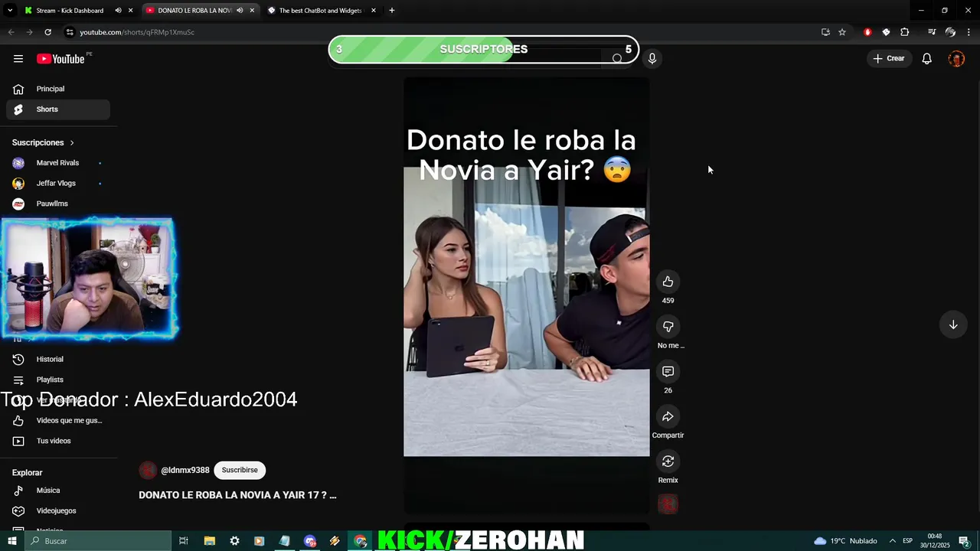Open the YouTube hamburger guide menu
Screen dimensions: 980x551
pos(18,59)
